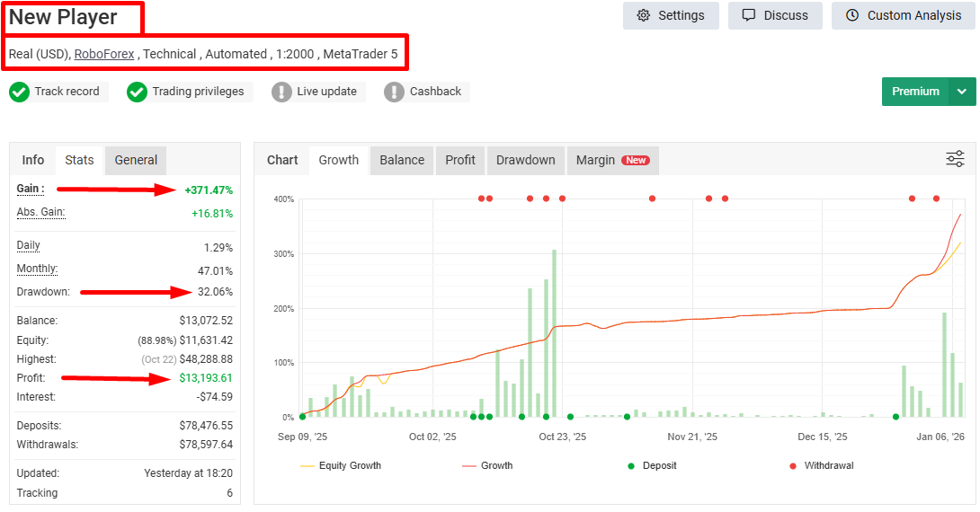Select the Balance chart tab
The height and width of the screenshot is (512, 980).
[402, 161]
